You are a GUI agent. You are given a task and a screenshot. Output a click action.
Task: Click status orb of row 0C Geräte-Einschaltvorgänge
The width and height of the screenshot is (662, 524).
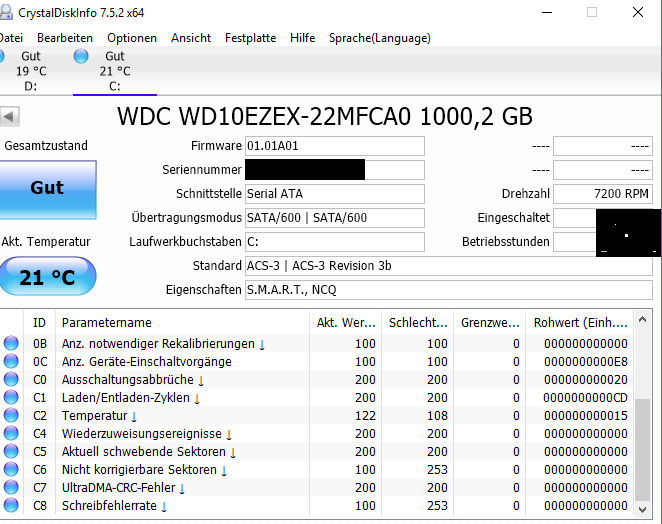11,361
